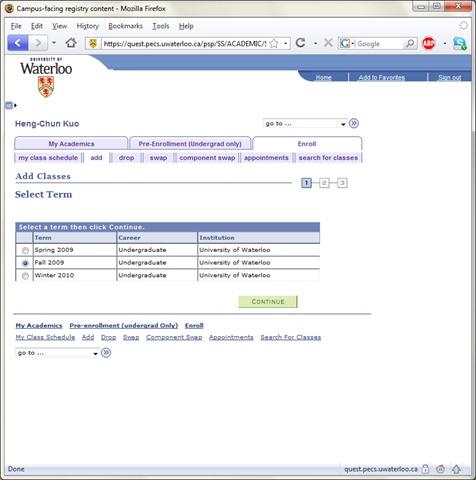Click the green Continue button
This screenshot has height=480, width=476.
[268, 302]
